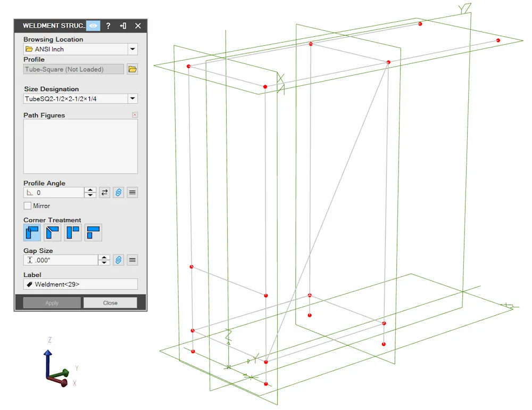
Task: Click the "Path Figures" section label
Action: click(44, 115)
